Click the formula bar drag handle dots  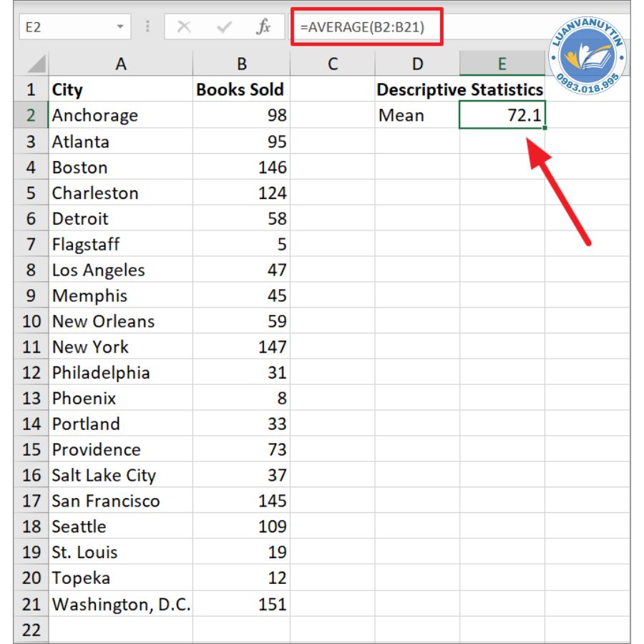coord(148,27)
